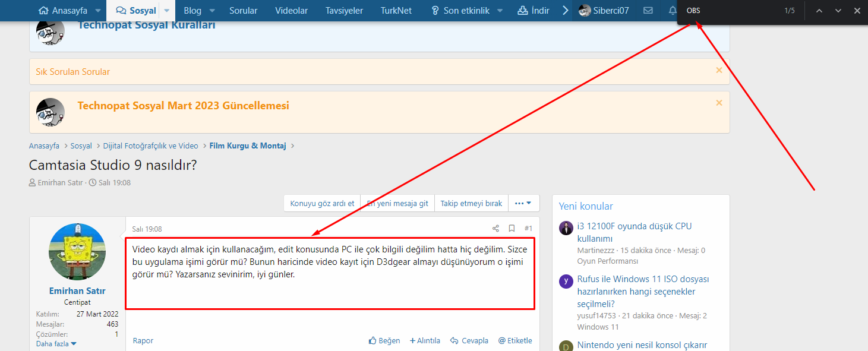Click Etiketle to tag

[515, 341]
